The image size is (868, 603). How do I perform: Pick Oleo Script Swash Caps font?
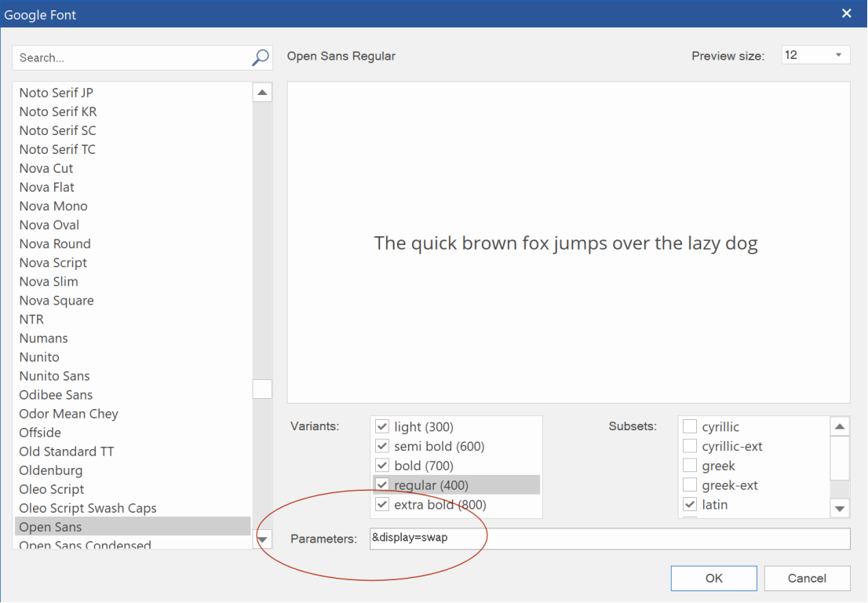(133, 508)
